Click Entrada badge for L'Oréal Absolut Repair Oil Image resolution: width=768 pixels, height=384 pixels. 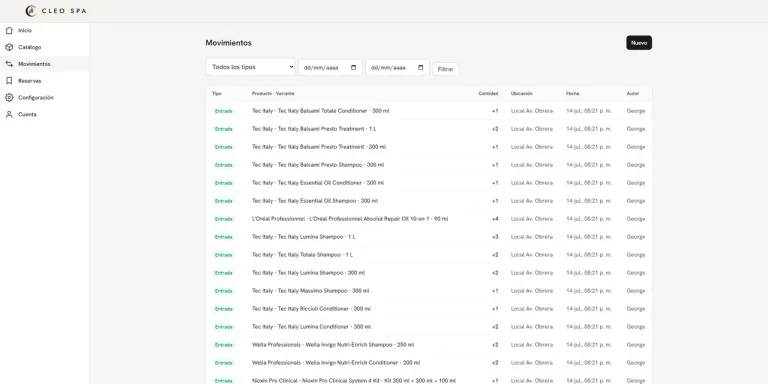point(223,219)
